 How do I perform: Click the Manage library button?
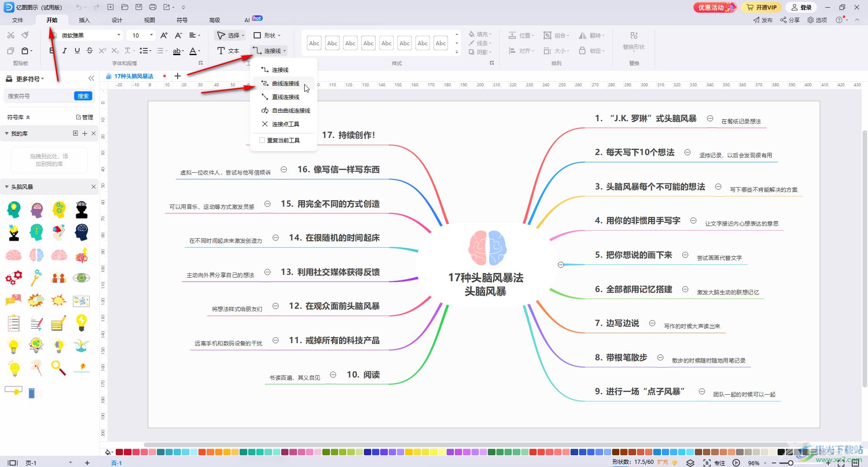click(85, 117)
